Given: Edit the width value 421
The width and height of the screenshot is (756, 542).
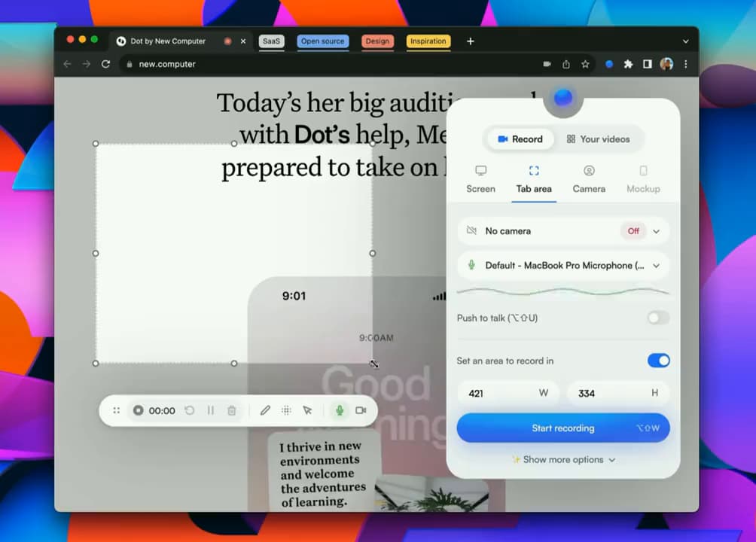Looking at the screenshot, I should click(x=508, y=393).
